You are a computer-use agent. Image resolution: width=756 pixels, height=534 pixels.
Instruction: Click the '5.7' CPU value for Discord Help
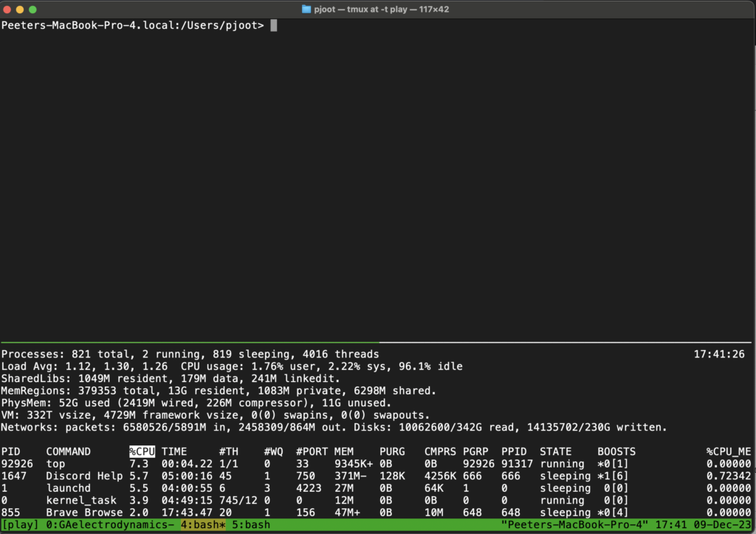point(139,476)
